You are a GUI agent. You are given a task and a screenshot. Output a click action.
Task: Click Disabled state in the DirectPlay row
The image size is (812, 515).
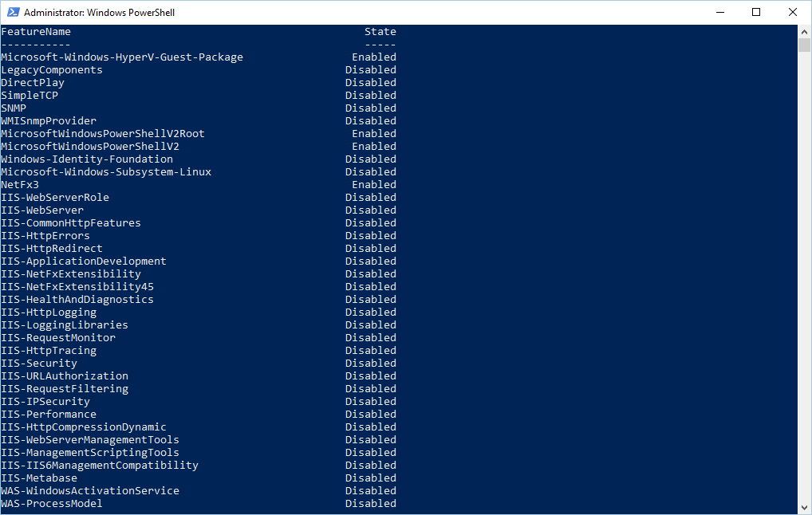click(371, 83)
